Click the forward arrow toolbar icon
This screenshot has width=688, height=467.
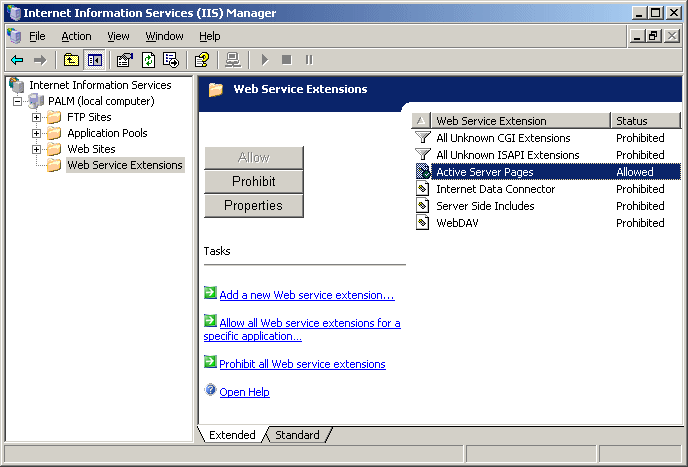pos(40,60)
